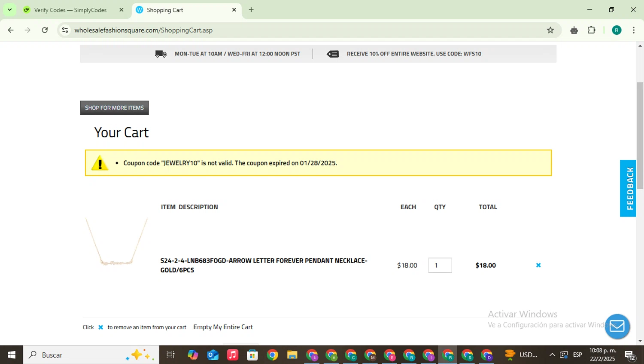644x364 pixels.
Task: Click the WFS10 promo code banner text
Action: pos(414,54)
